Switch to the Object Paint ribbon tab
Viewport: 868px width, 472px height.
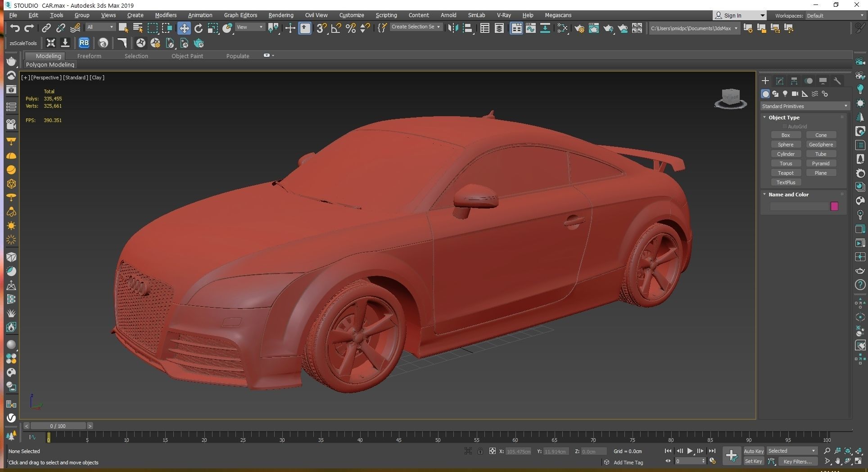click(187, 56)
